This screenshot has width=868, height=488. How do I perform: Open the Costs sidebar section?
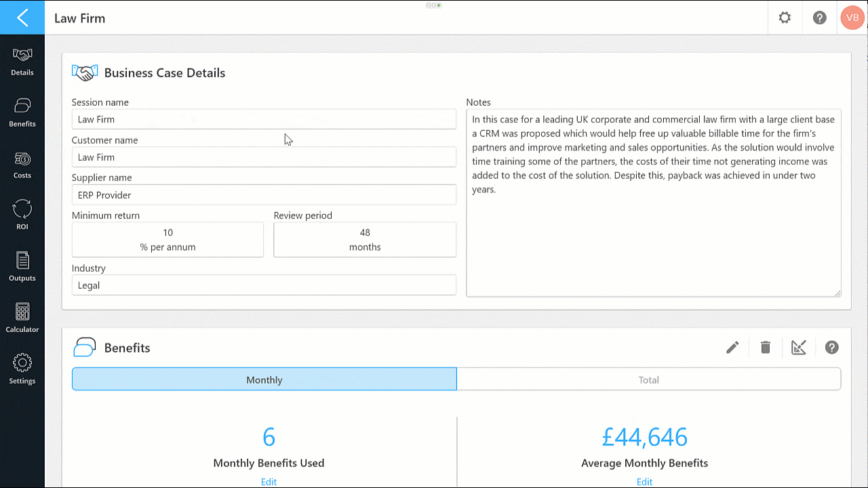[22, 165]
